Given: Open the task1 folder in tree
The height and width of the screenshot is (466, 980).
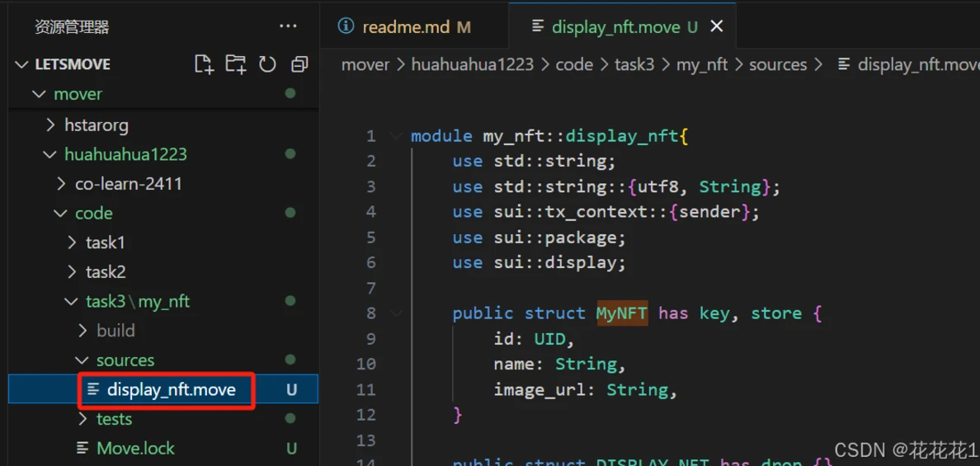Looking at the screenshot, I should (105, 242).
